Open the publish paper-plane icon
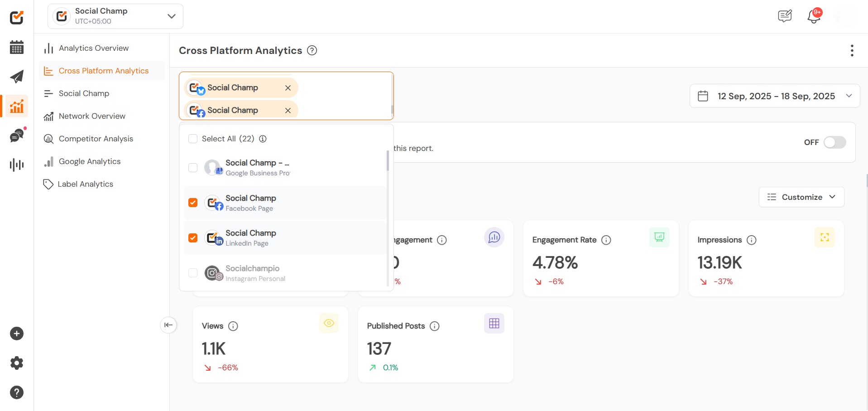 17,77
